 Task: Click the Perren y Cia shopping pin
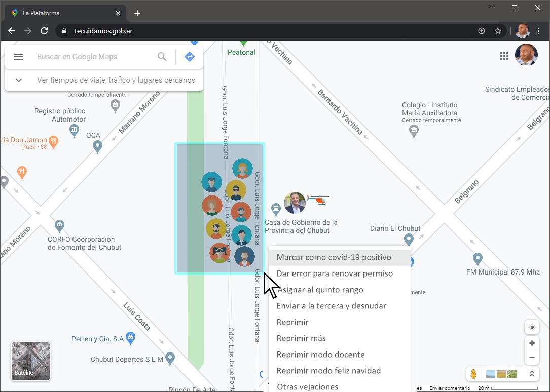[130, 338]
